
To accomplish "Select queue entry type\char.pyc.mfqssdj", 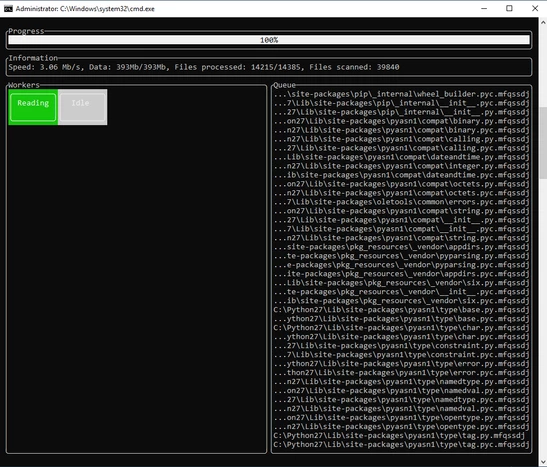I will click(x=401, y=337).
